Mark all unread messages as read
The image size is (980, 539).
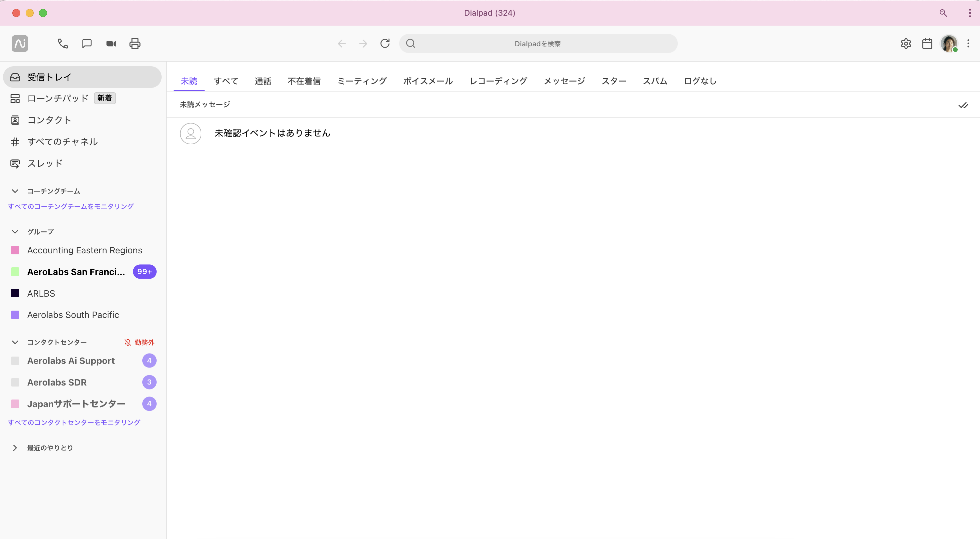point(963,105)
